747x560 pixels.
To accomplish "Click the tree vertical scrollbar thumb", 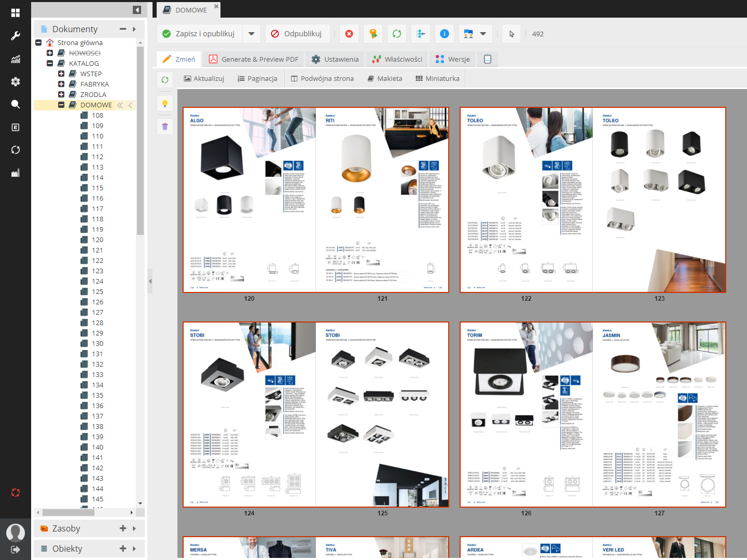I will (140, 141).
